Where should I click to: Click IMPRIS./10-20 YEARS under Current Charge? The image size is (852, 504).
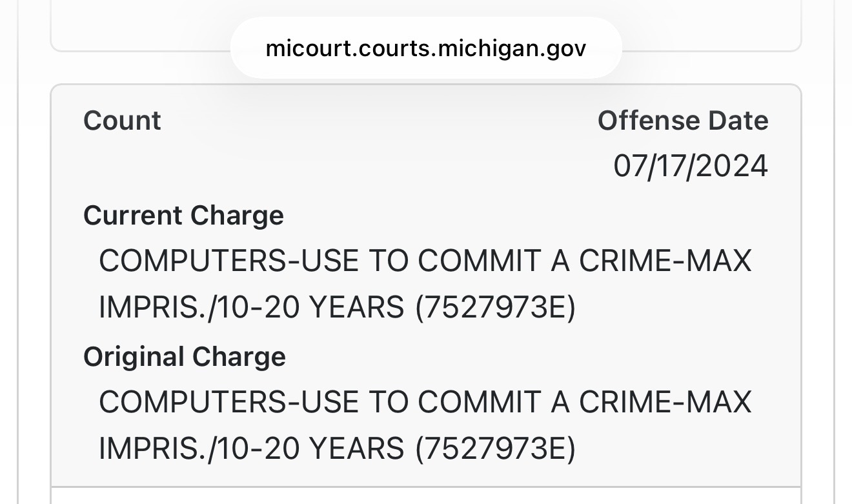pos(250,308)
